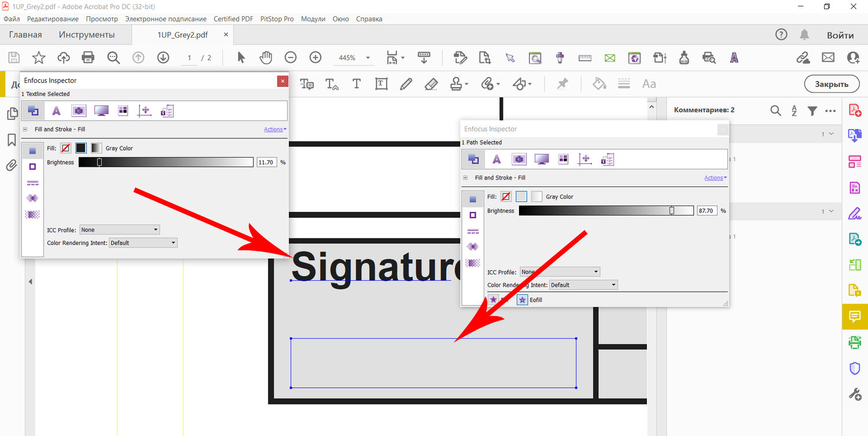Open the Certified PDF menu
Image resolution: width=868 pixels, height=436 pixels.
233,19
